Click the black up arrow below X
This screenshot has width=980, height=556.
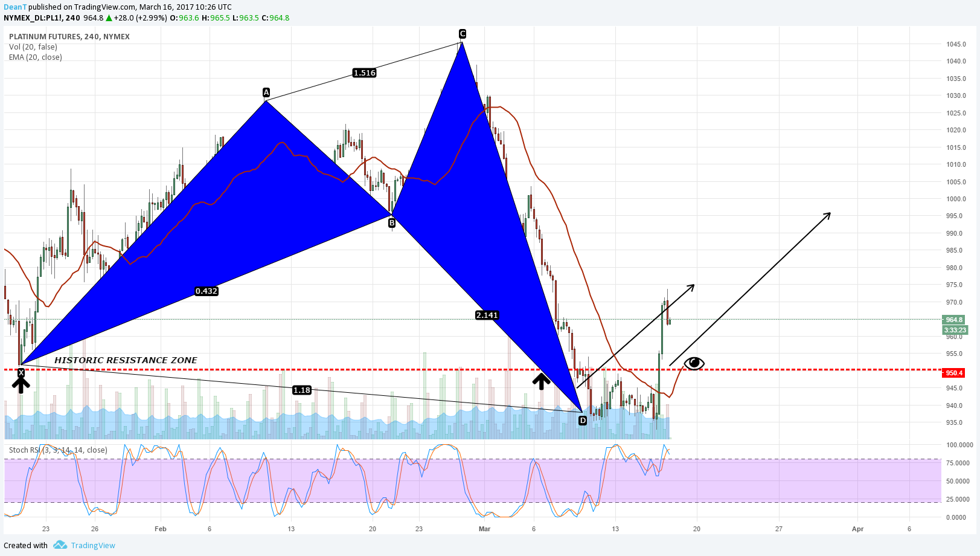(x=21, y=384)
